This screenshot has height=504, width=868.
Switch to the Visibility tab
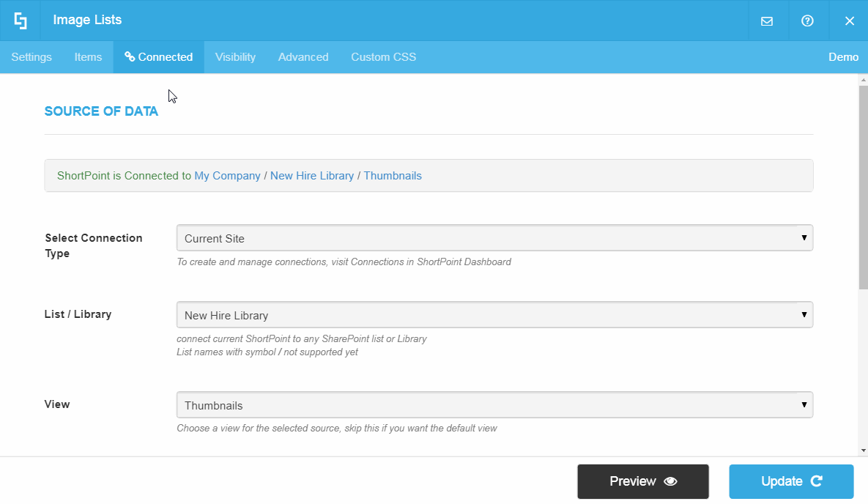(x=234, y=56)
